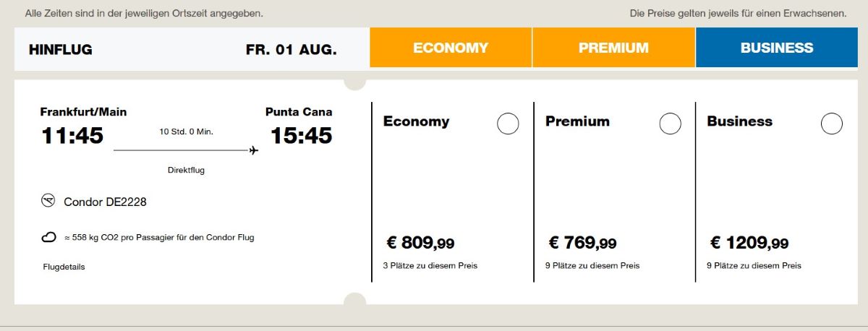868x331 pixels.
Task: Click the airplane icon on the route line
Action: point(253,150)
